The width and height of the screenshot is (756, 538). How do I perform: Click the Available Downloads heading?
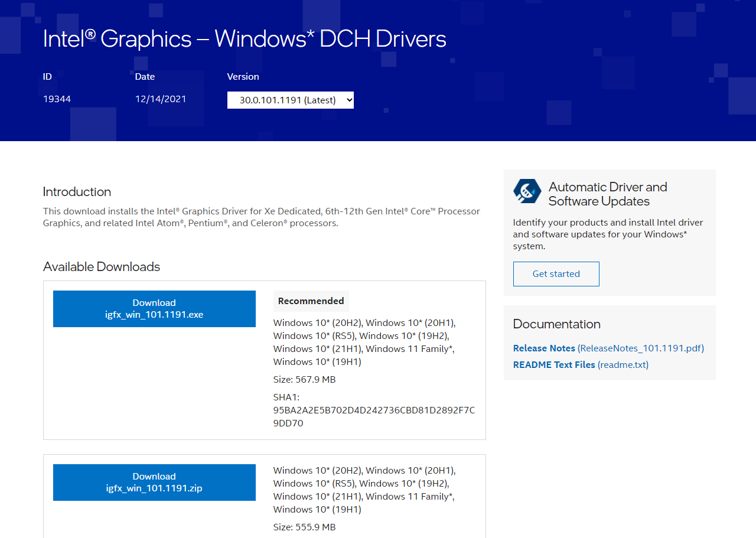[102, 267]
